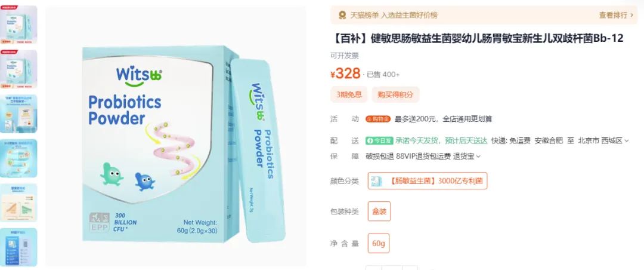Click the 购物金 shopping credit badge
644x270 pixels.
tap(378, 119)
